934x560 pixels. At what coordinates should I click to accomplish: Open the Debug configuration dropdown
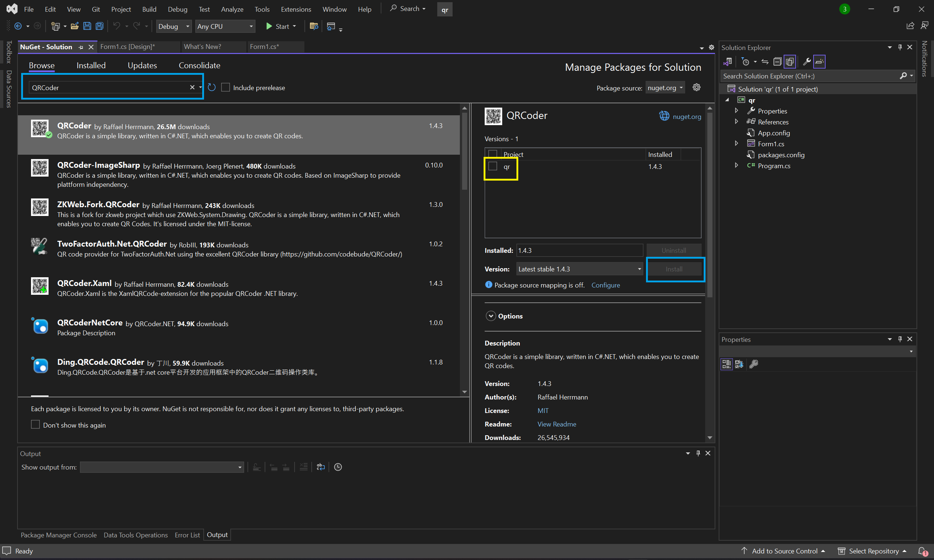coord(174,26)
